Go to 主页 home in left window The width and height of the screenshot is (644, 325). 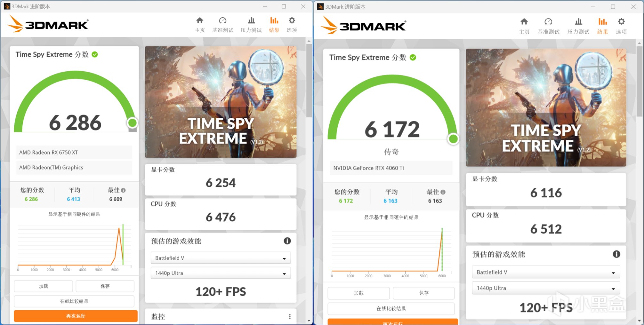(x=200, y=25)
